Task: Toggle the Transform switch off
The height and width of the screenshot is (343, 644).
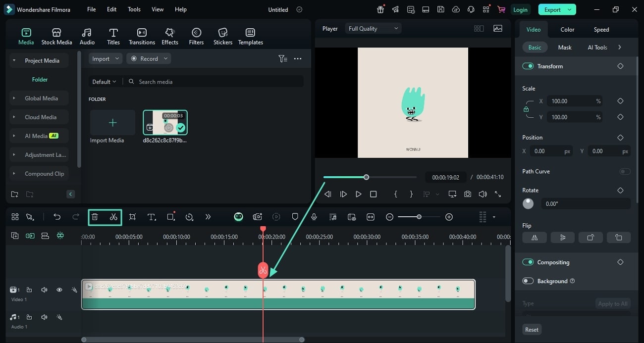Action: point(528,66)
